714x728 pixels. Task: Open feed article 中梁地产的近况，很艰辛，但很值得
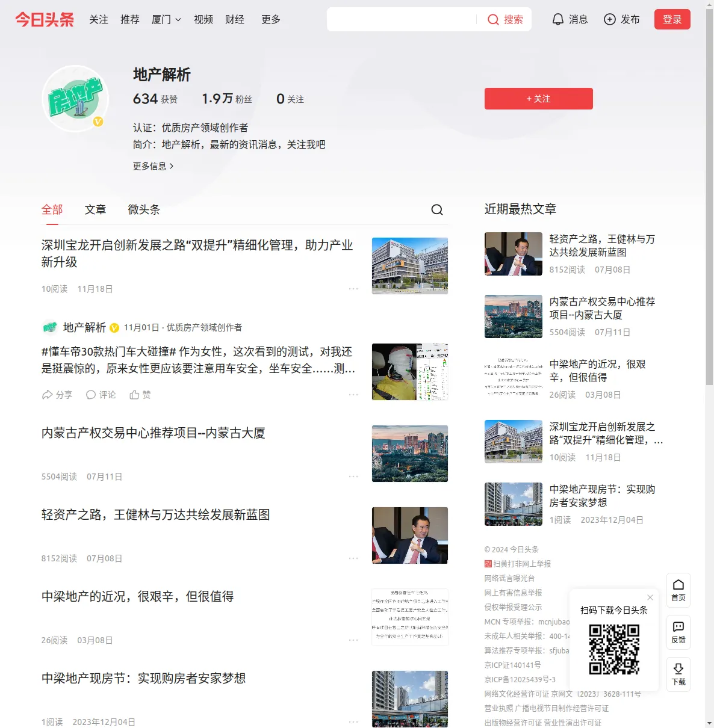pos(138,597)
